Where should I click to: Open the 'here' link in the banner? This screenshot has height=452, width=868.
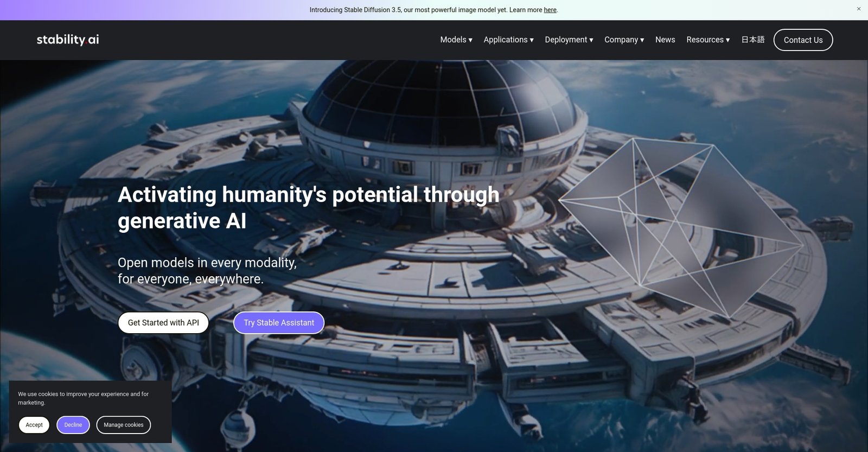(550, 10)
